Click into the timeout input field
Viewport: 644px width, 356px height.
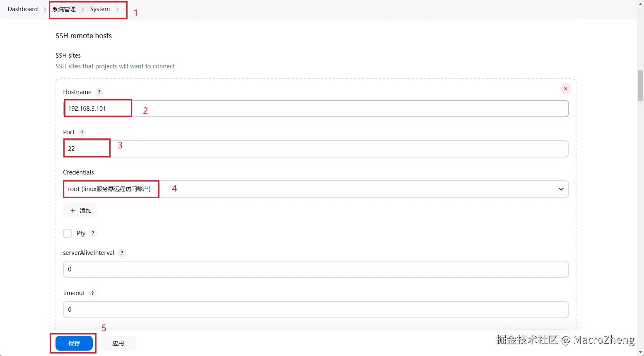[316, 310]
